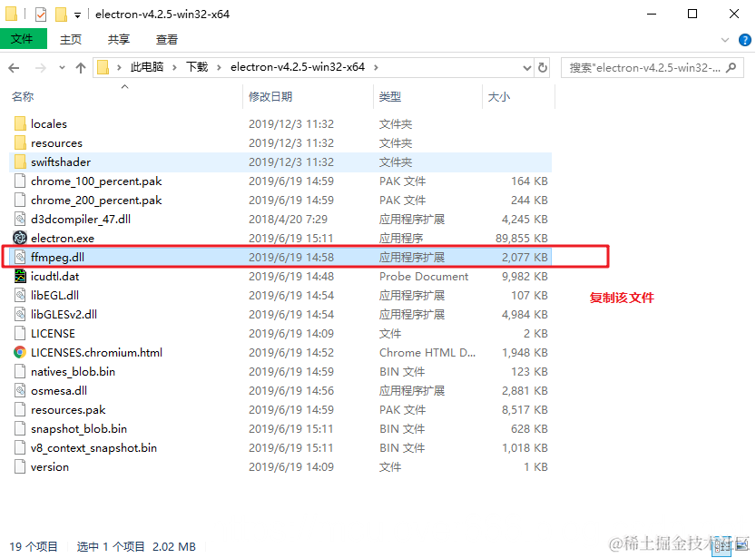Select snapshot_blob.bin file icon
This screenshot has width=756, height=558.
[20, 429]
